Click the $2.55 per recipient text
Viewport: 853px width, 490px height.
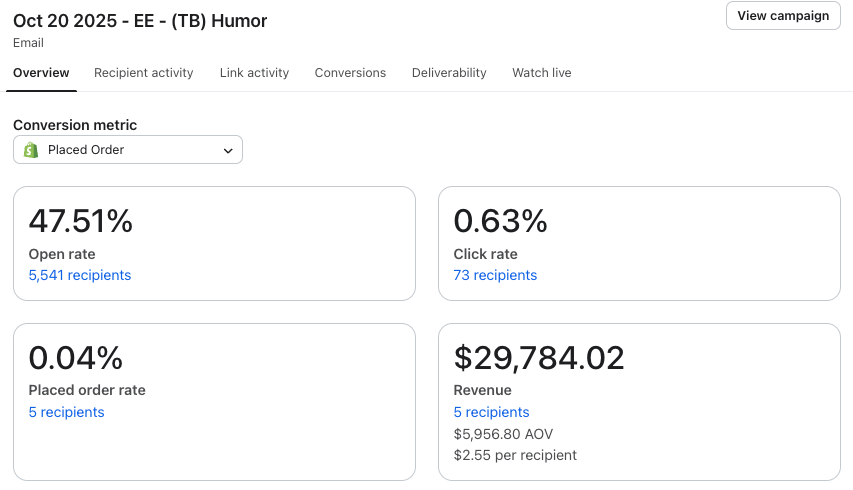tap(515, 455)
